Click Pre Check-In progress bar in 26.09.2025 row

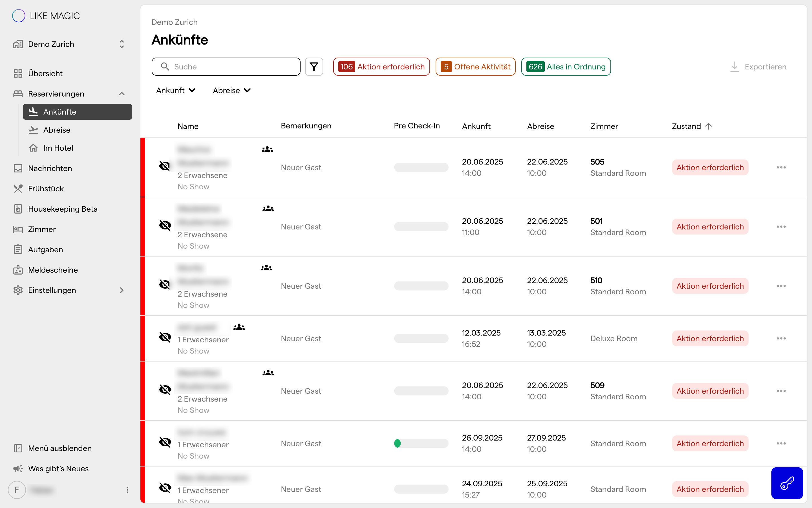coord(421,443)
